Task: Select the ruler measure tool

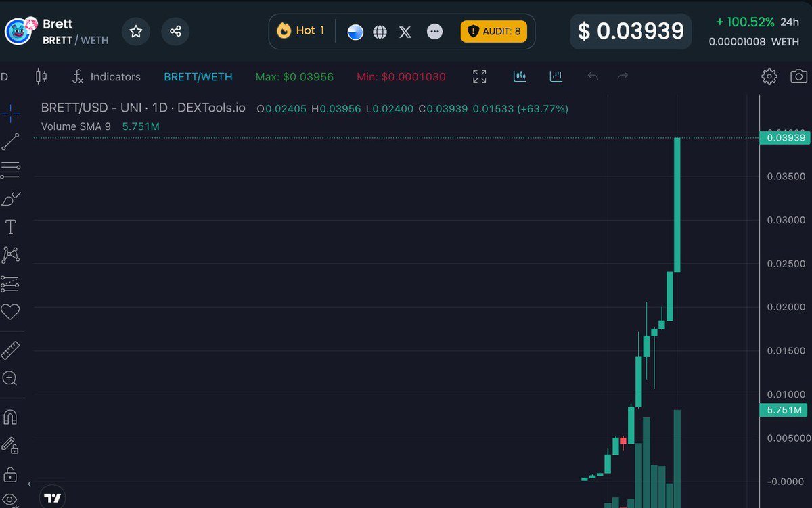Action: point(10,350)
